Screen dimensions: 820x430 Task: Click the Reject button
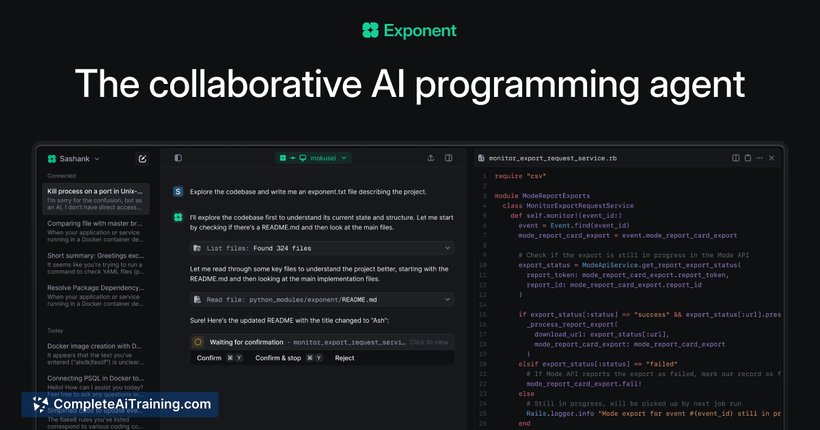[345, 358]
